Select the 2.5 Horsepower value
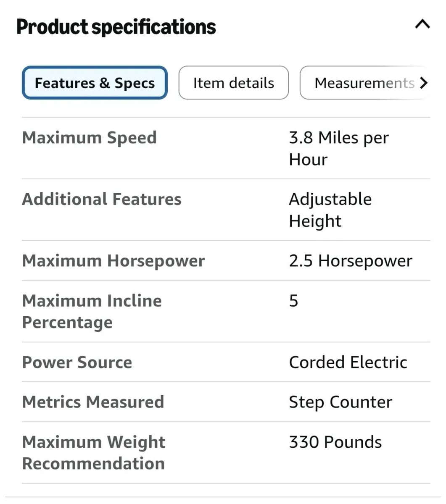The width and height of the screenshot is (446, 504). [350, 261]
